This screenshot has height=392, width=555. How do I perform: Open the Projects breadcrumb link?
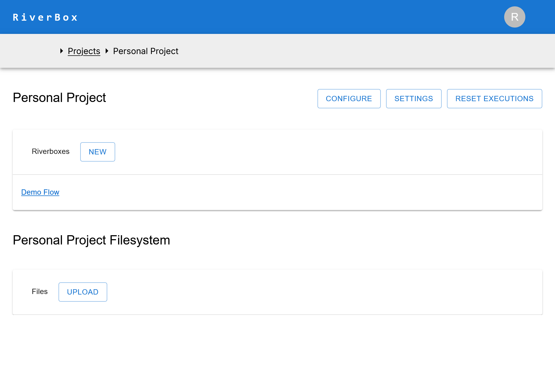tap(84, 51)
